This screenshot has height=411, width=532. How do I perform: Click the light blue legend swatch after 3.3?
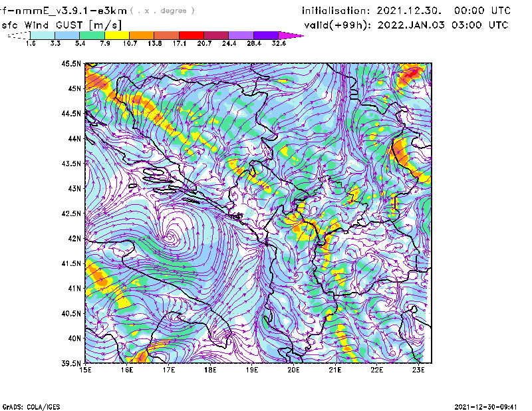click(x=68, y=35)
